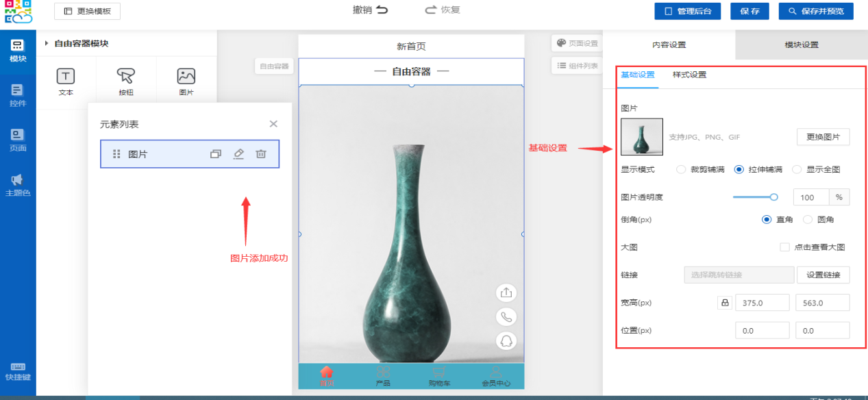Viewport: 868px width, 400px height.
Task: Click the delete icon in the 图片 element row
Action: point(261,154)
